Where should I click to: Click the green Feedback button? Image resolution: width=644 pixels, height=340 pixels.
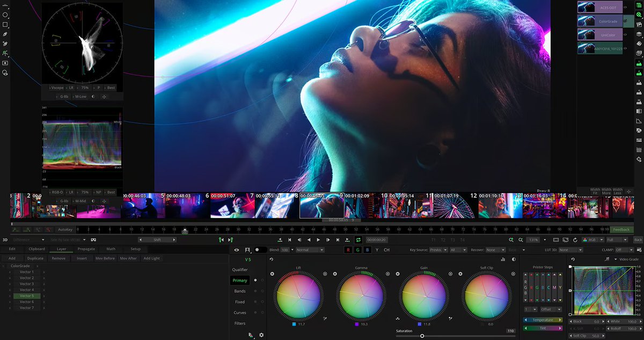click(x=621, y=229)
